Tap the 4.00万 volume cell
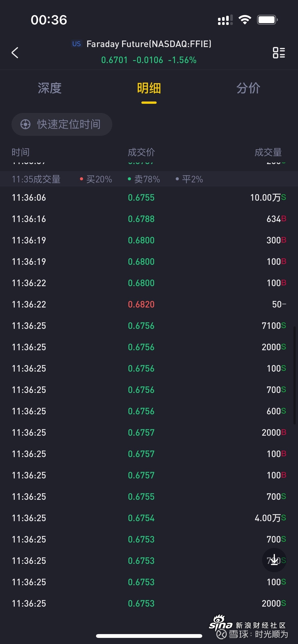Image resolution: width=298 pixels, height=644 pixels. pyautogui.click(x=270, y=518)
